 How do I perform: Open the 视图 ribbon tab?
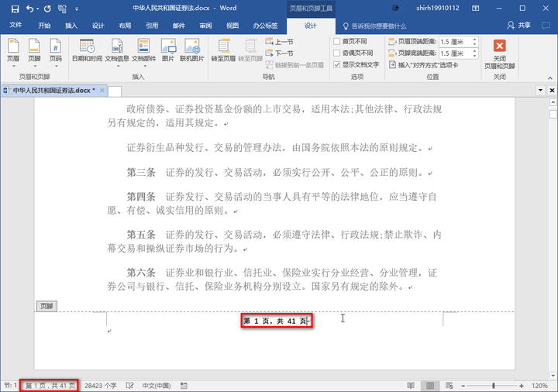[x=232, y=26]
